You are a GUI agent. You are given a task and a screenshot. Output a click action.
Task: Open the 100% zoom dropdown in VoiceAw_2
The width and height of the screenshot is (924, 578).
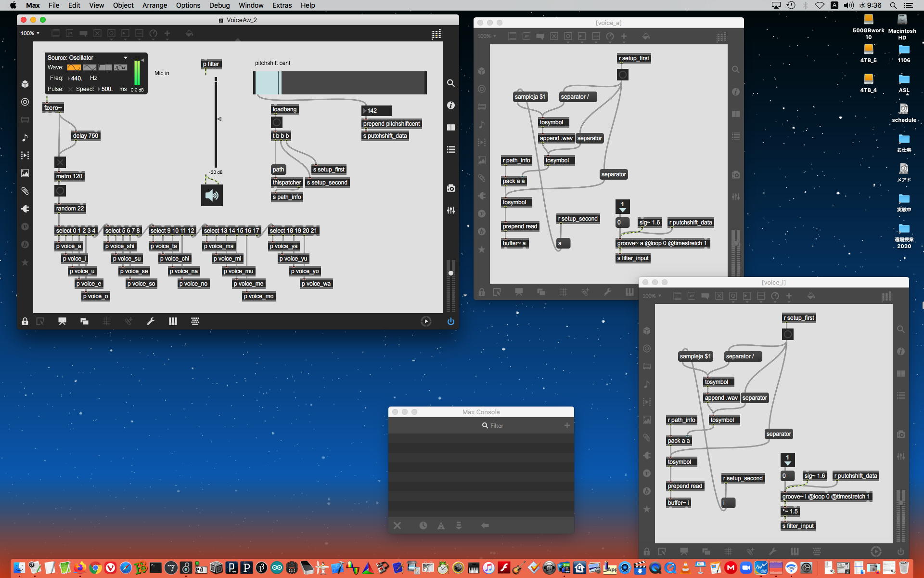[x=30, y=33]
